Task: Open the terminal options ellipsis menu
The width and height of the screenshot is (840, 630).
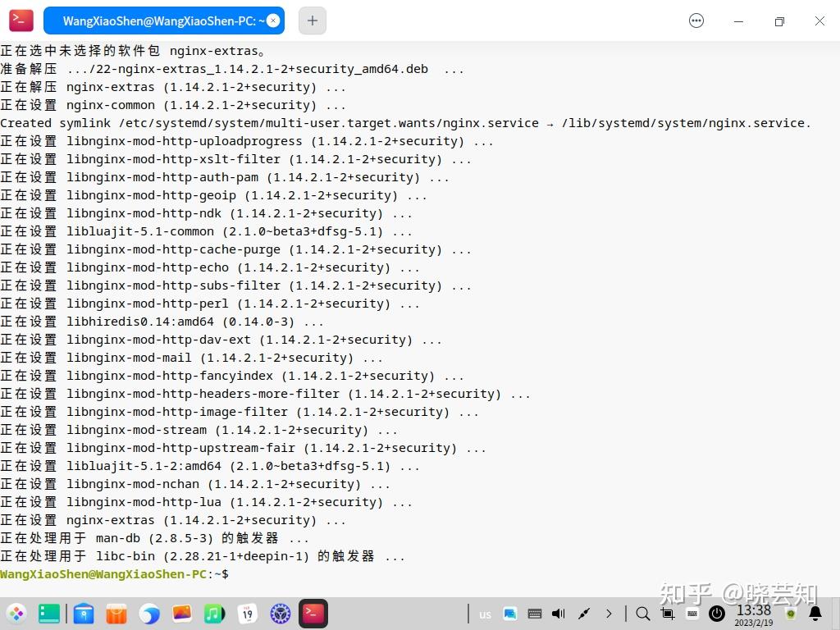Action: pyautogui.click(x=696, y=21)
